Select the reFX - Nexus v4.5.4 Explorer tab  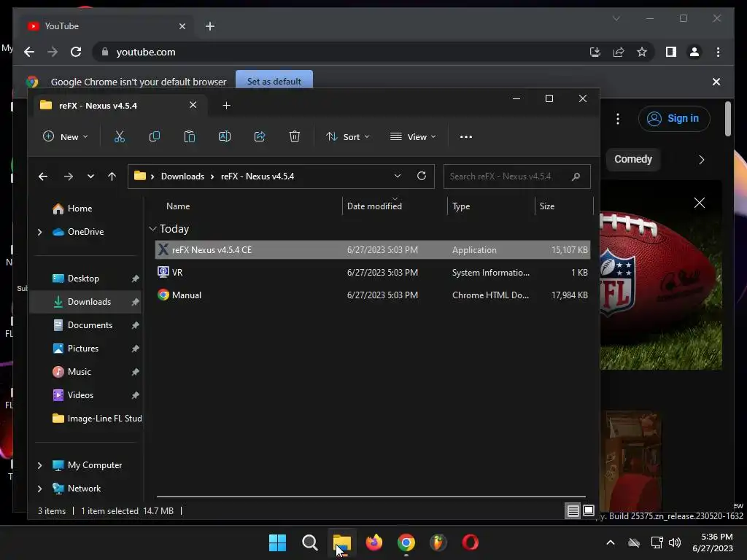(120, 105)
